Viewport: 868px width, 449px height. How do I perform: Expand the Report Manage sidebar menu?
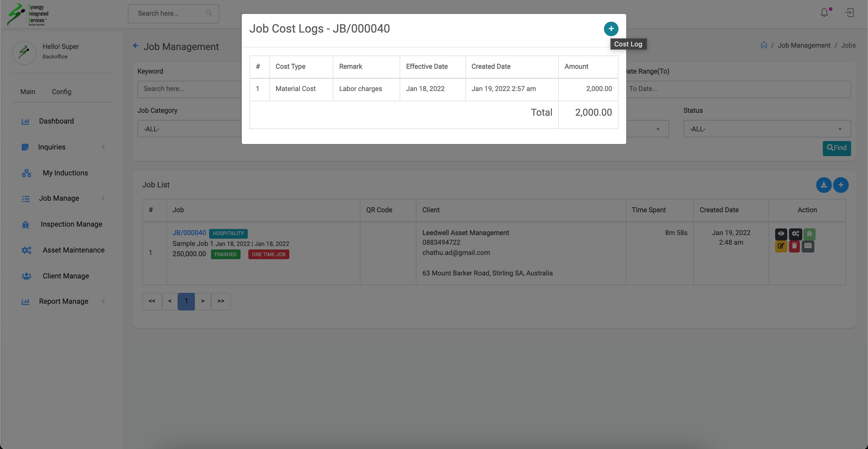63,301
